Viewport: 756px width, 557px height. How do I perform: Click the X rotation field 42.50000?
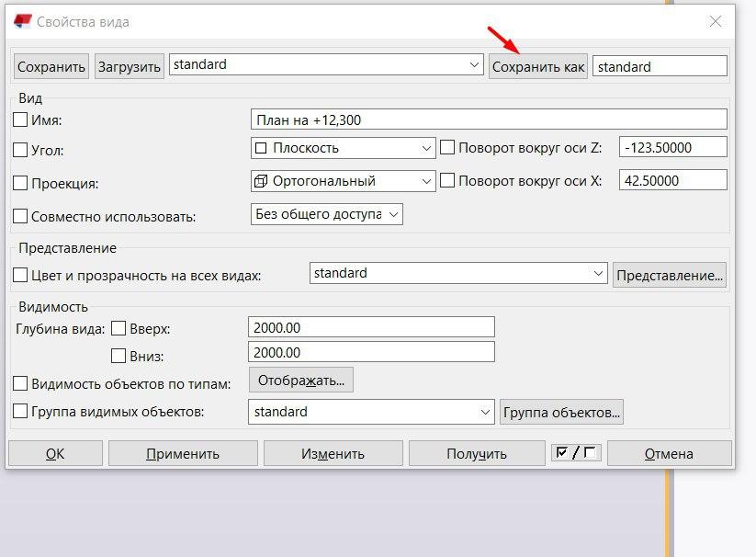[673, 180]
